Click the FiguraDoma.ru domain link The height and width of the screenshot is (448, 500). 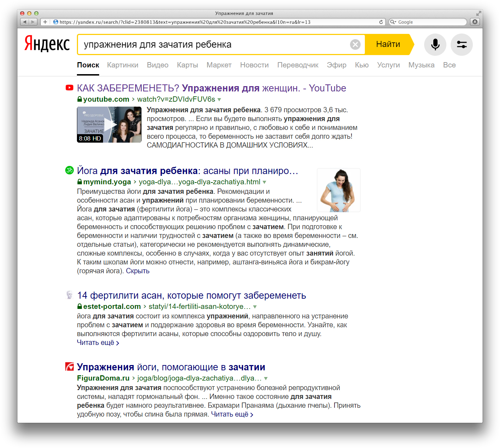[x=103, y=378]
